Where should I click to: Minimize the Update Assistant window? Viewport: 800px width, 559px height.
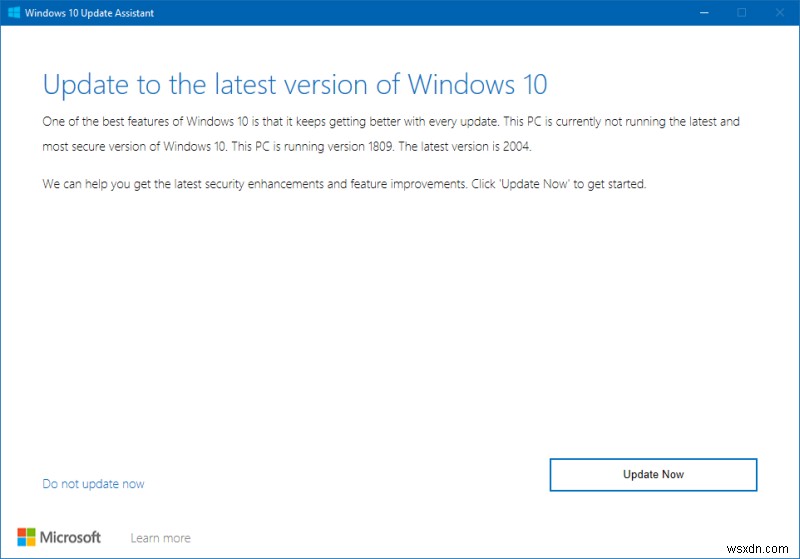point(704,13)
